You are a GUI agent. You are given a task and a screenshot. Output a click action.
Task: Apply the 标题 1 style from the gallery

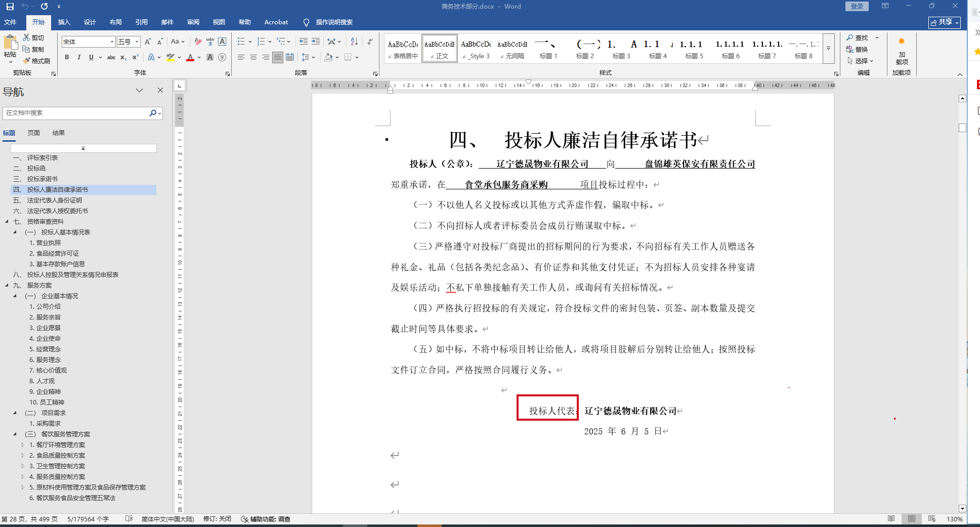coord(548,49)
